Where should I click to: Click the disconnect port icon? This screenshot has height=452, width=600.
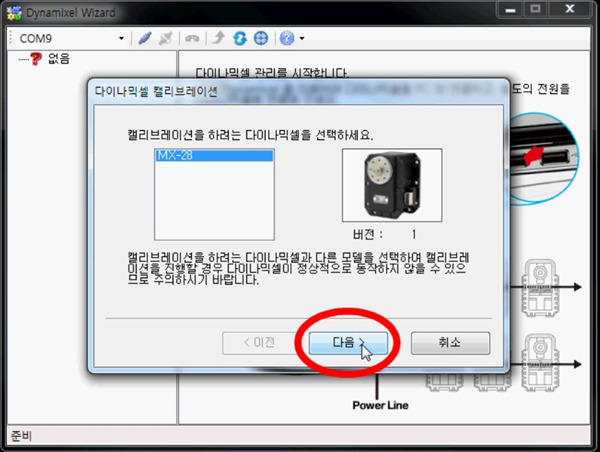(165, 38)
